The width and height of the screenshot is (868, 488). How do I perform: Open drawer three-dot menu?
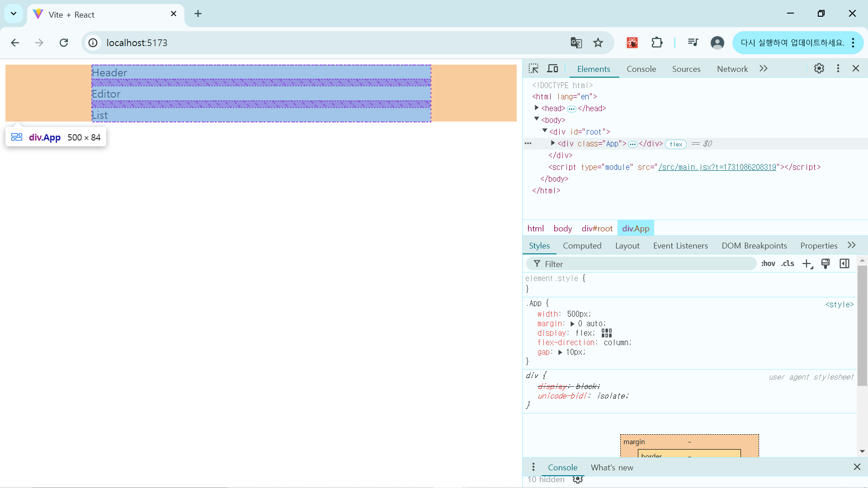(x=533, y=467)
